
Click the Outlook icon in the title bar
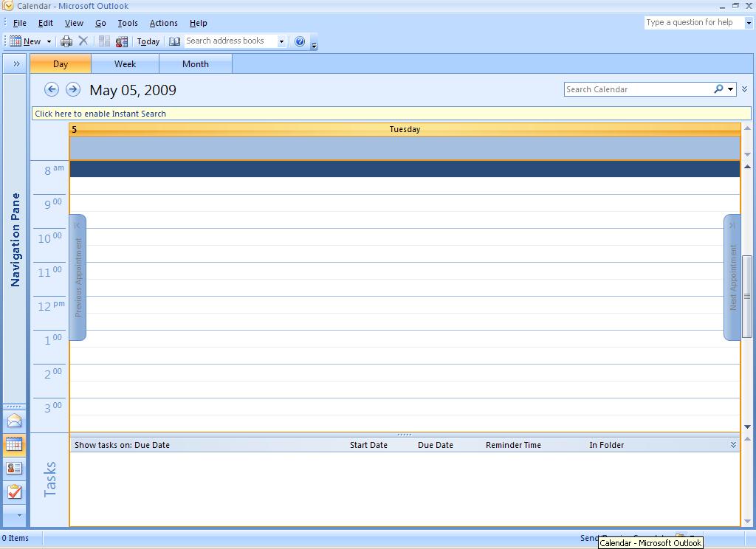[7, 6]
